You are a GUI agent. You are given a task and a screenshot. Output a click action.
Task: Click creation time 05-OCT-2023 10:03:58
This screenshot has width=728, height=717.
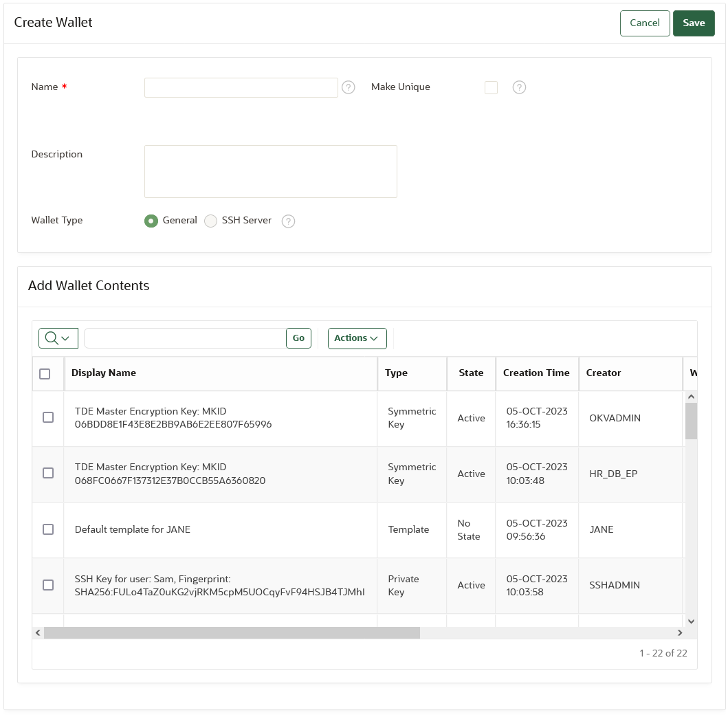pos(537,585)
